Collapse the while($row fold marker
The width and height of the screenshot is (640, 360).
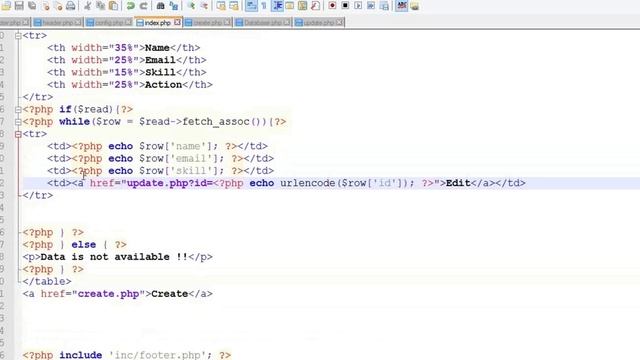pos(18,122)
